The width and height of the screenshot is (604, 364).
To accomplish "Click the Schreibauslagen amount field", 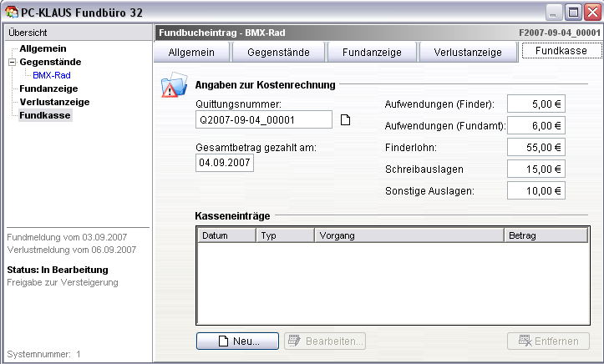I will click(536, 169).
